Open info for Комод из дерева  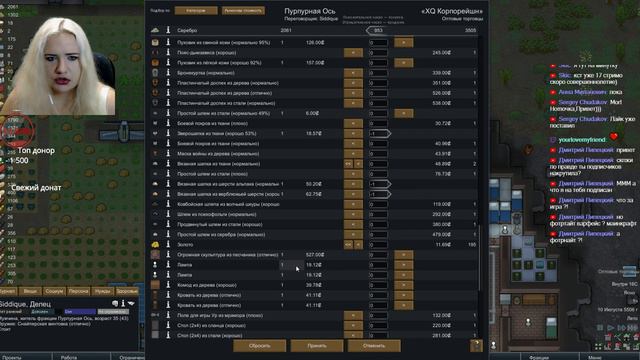168,285
